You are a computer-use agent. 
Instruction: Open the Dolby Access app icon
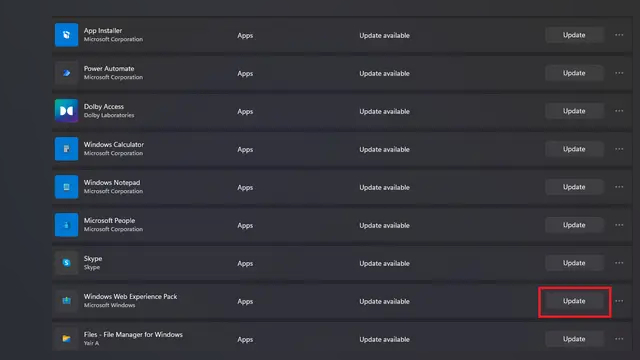click(x=67, y=111)
